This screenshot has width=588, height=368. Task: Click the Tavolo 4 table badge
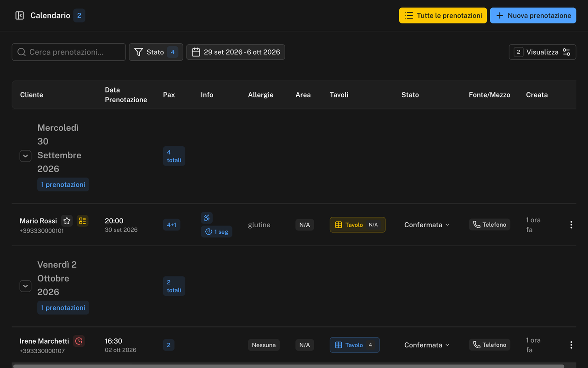(355, 345)
